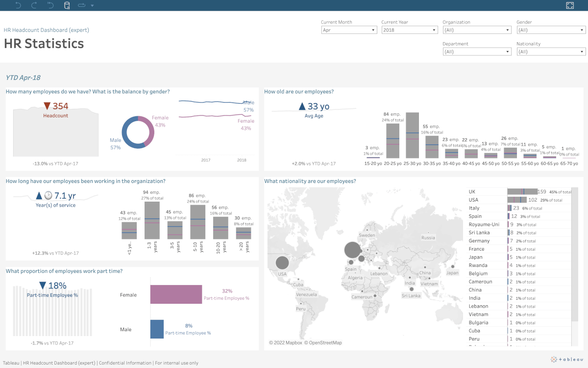Click the nationality list vertical scrollbar

point(575,255)
